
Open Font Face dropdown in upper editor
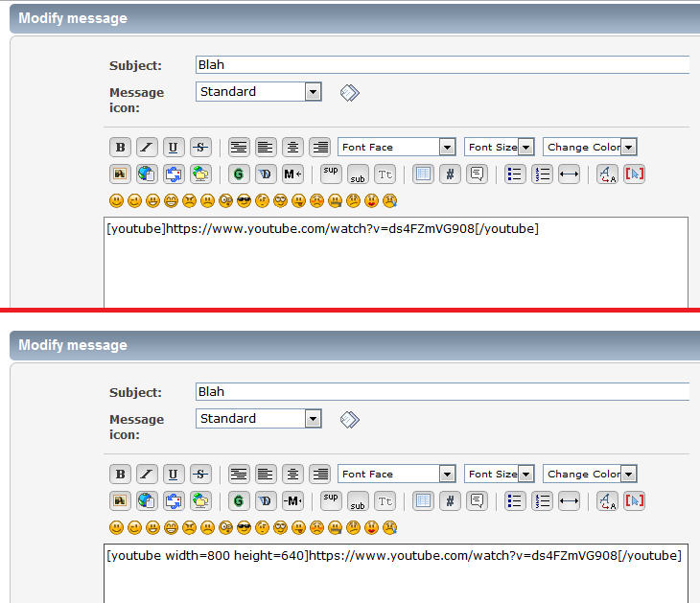tap(396, 147)
